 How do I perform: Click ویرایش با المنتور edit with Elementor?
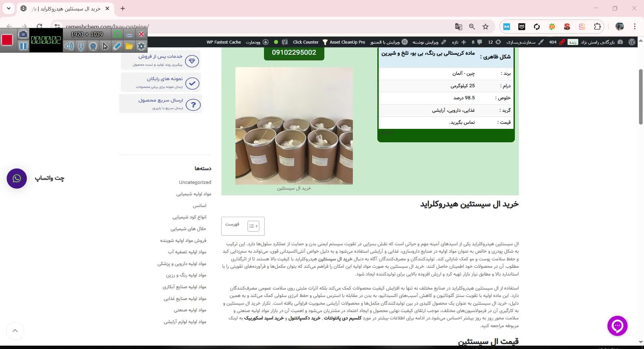click(x=389, y=42)
